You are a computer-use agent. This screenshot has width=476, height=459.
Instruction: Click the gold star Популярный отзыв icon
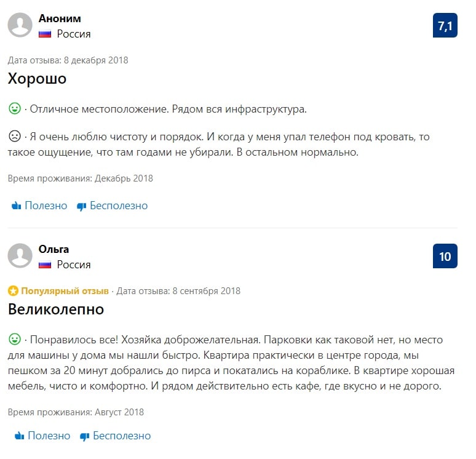(x=13, y=291)
